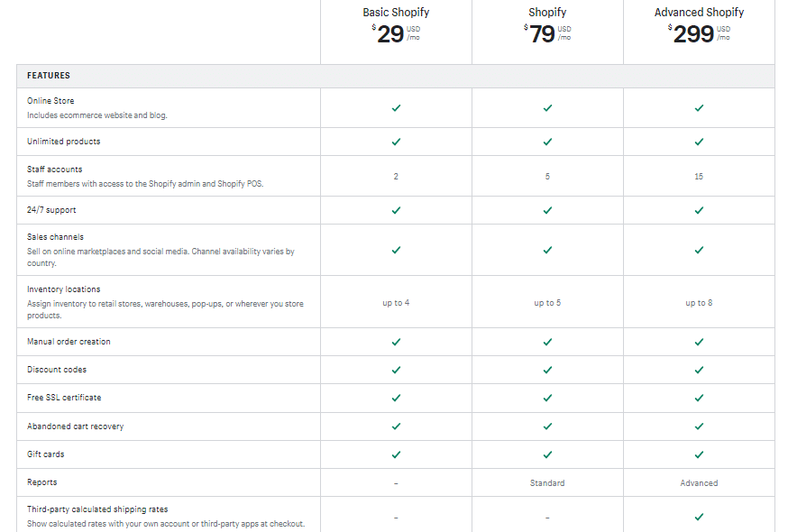Click Third-party shipping rates checkmark under Advanced Shopify
The height and width of the screenshot is (532, 788).
pyautogui.click(x=699, y=517)
